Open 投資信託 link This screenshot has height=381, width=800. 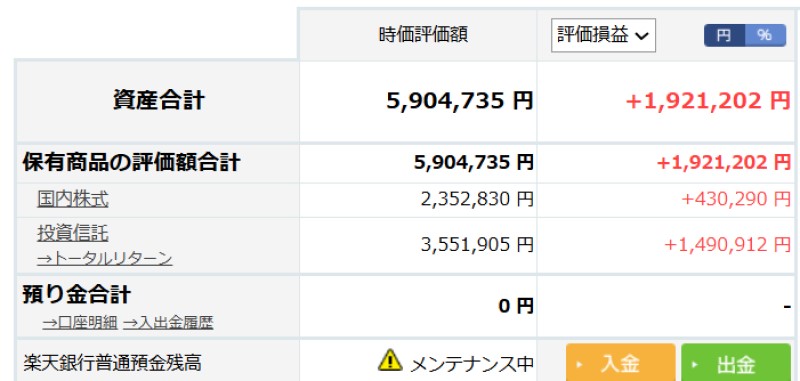click(72, 234)
